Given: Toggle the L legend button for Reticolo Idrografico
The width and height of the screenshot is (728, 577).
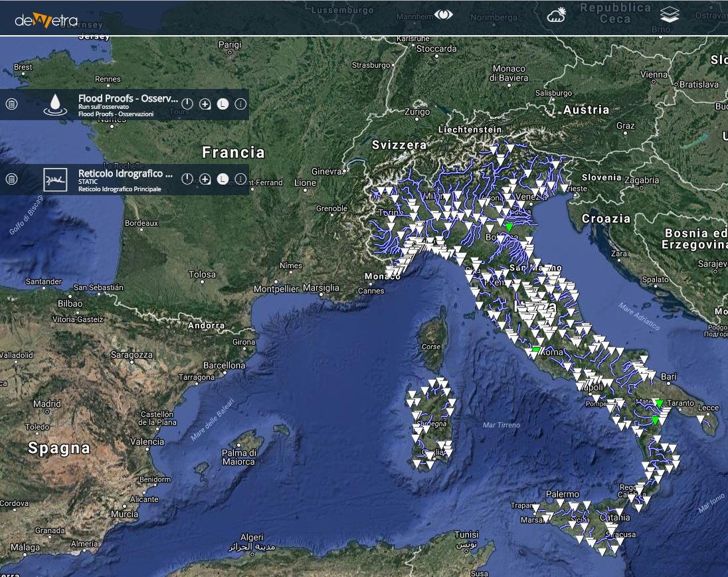Looking at the screenshot, I should pyautogui.click(x=223, y=179).
